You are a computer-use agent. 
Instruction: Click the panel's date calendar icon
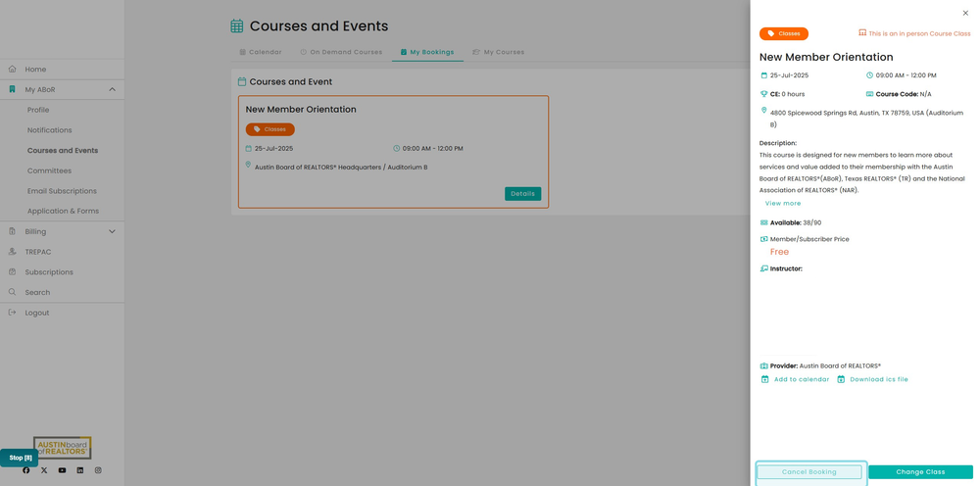tap(763, 75)
